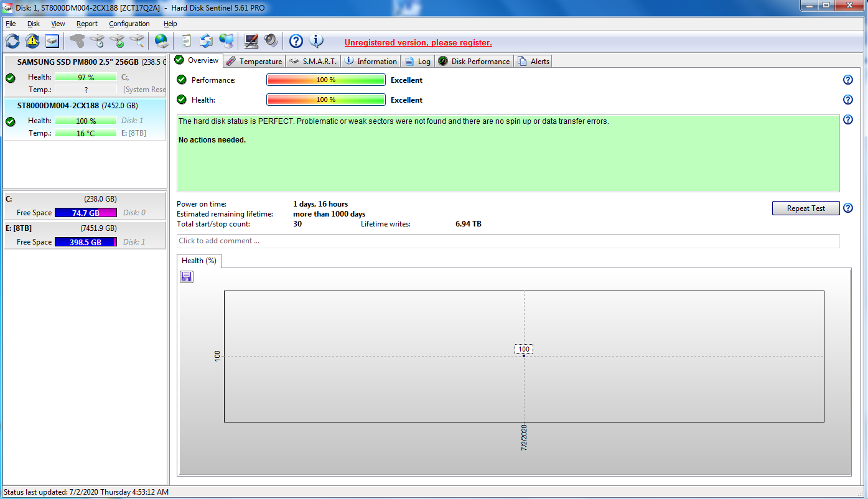Click the blue question mark toolbar icon
Viewport: 868px width, 499px height.
click(296, 41)
